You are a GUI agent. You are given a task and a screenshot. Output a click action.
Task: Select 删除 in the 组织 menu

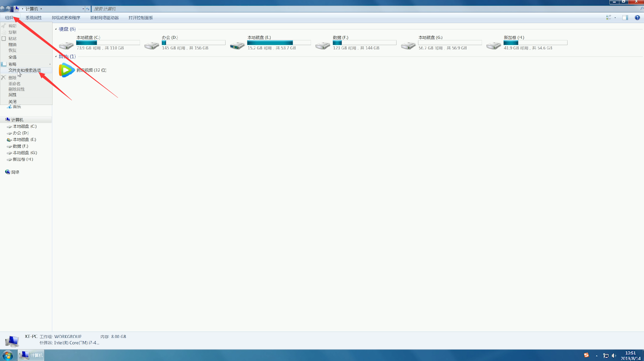point(26,78)
